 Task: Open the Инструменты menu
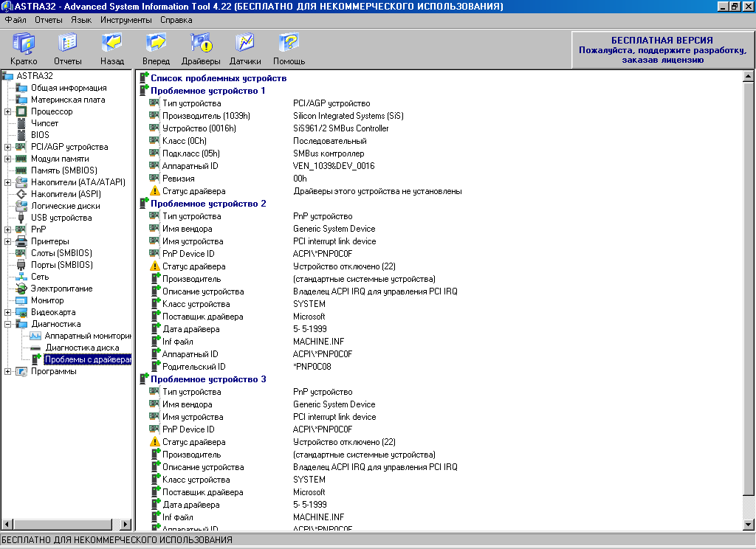point(126,20)
